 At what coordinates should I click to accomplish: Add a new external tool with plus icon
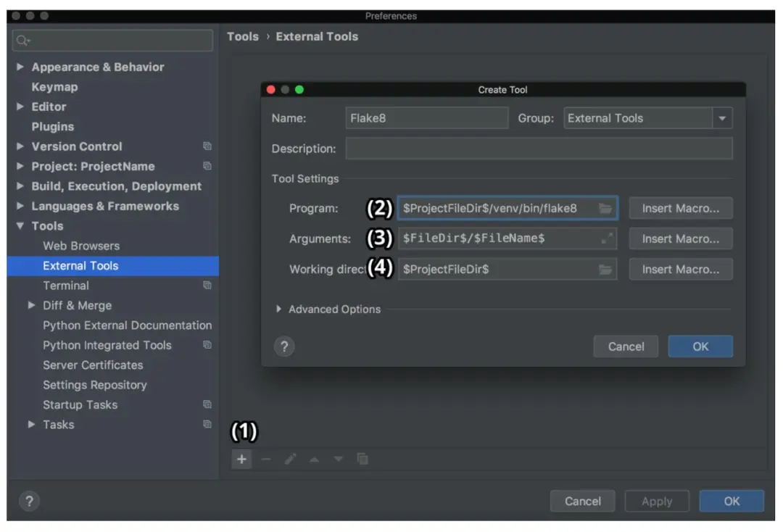241,459
